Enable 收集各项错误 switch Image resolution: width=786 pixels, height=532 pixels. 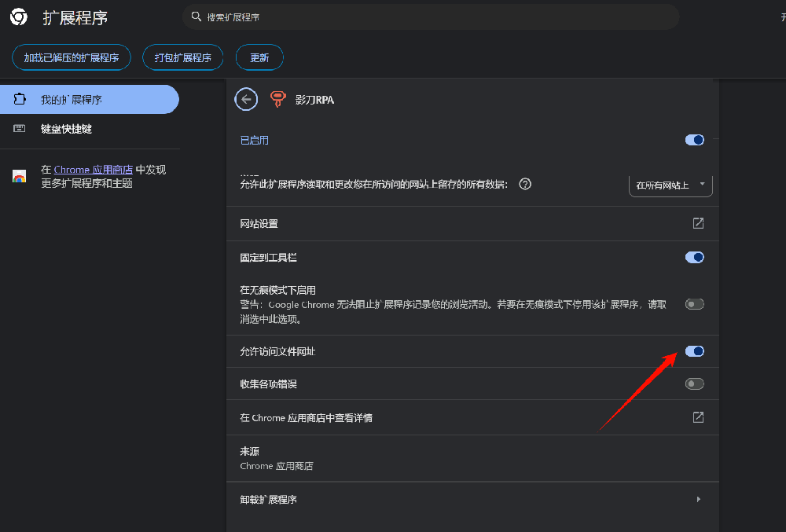(694, 383)
